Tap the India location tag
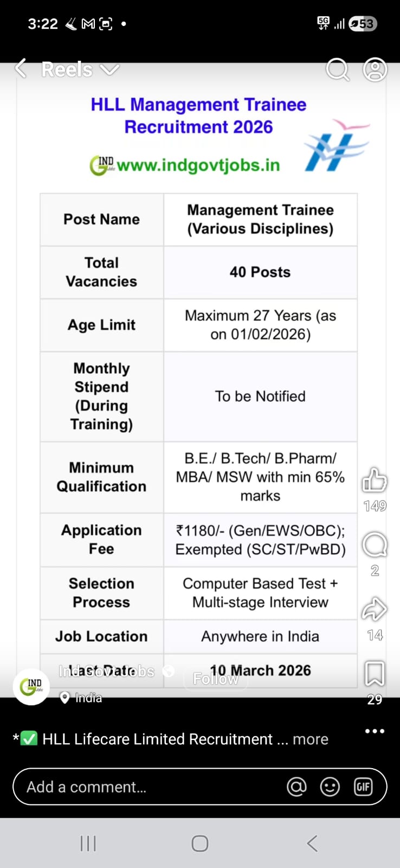The height and width of the screenshot is (868, 400). (x=81, y=698)
